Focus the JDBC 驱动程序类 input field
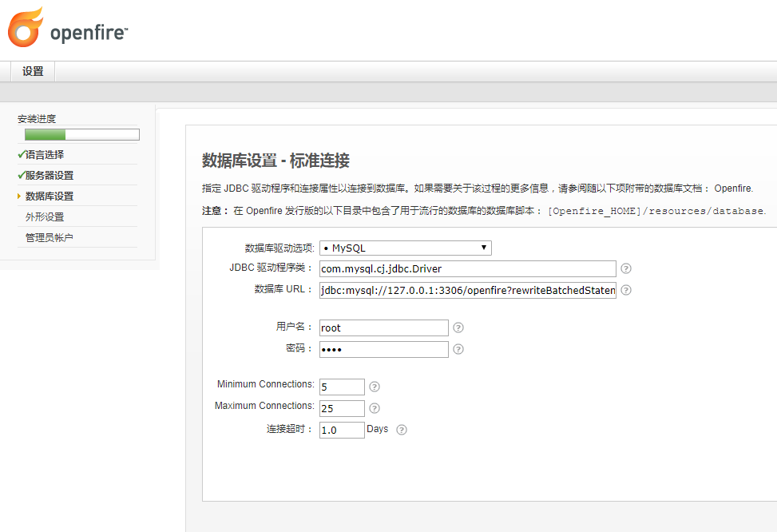Screen dimensions: 777x532 (x=468, y=268)
